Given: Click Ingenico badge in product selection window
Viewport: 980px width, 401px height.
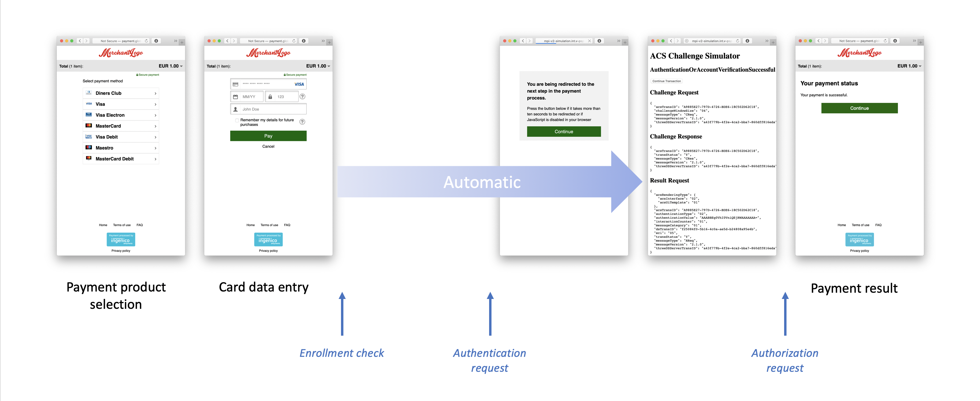Looking at the screenshot, I should 121,240.
